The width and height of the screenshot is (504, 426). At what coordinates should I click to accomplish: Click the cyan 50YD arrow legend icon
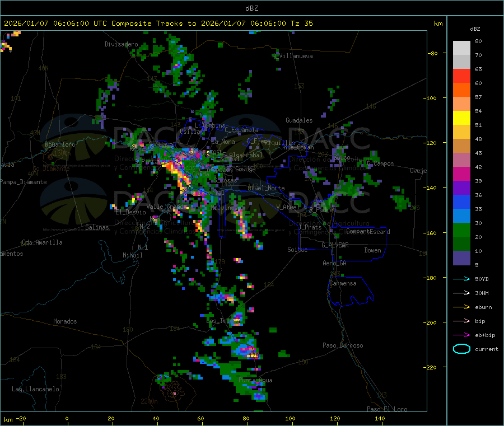point(461,279)
